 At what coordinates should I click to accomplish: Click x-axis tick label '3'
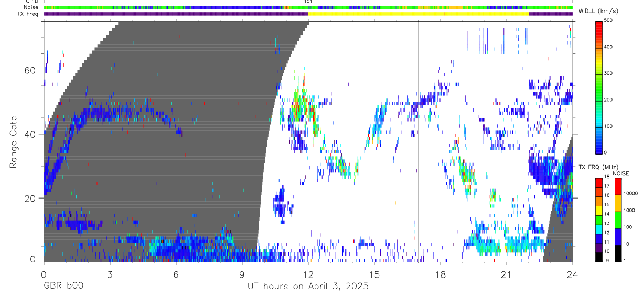coord(110,274)
